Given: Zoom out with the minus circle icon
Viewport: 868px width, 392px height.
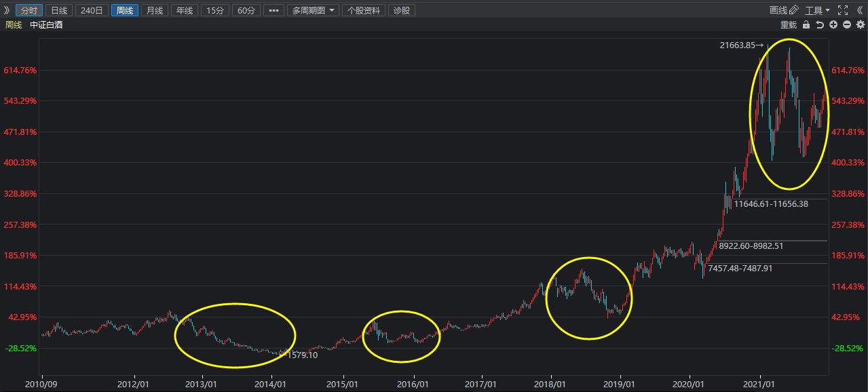Looking at the screenshot, I should tap(847, 24).
